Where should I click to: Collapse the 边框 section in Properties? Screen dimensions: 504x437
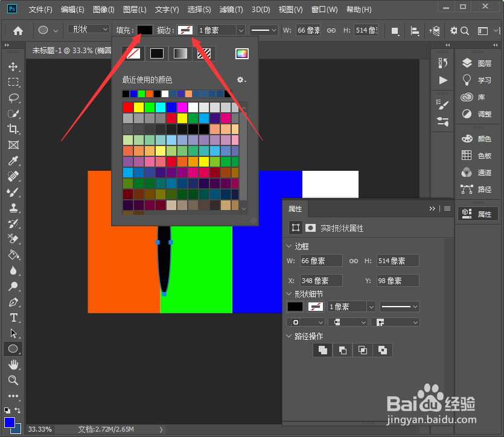[289, 246]
